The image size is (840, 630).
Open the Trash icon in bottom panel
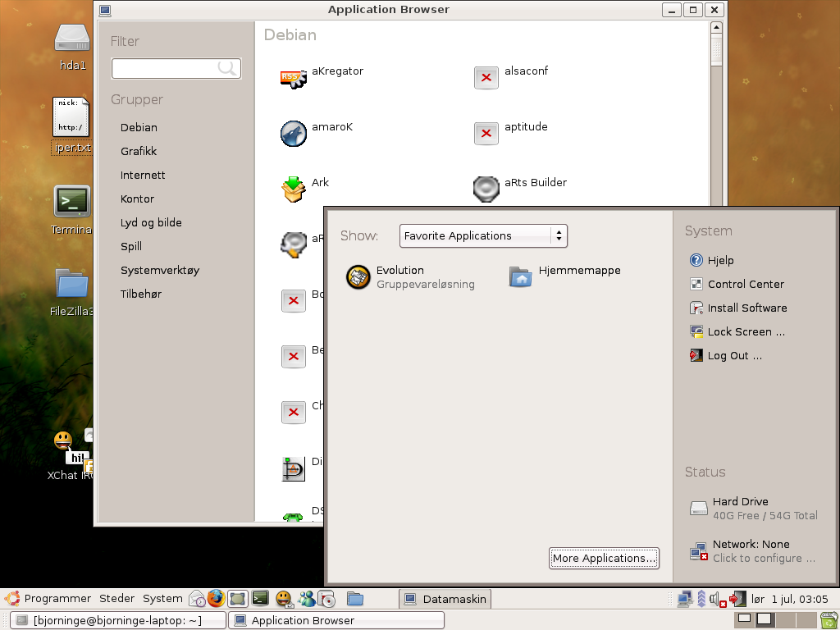tap(829, 620)
